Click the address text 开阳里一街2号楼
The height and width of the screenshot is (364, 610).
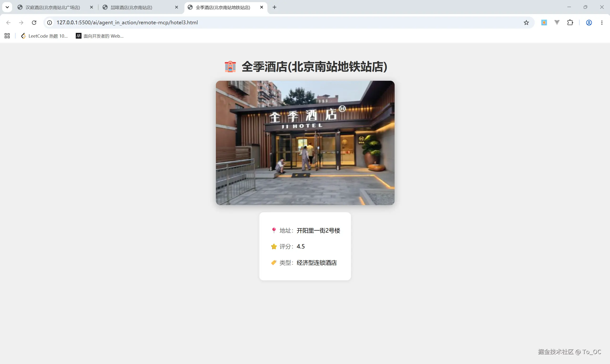coord(318,231)
